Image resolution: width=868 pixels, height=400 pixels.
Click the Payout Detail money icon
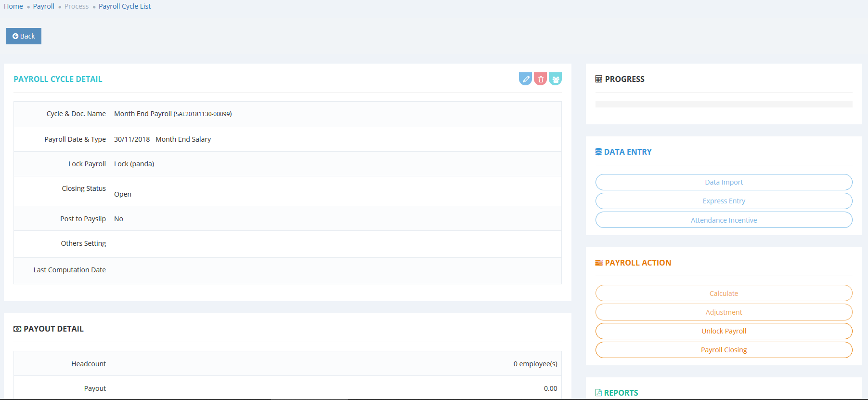click(17, 329)
